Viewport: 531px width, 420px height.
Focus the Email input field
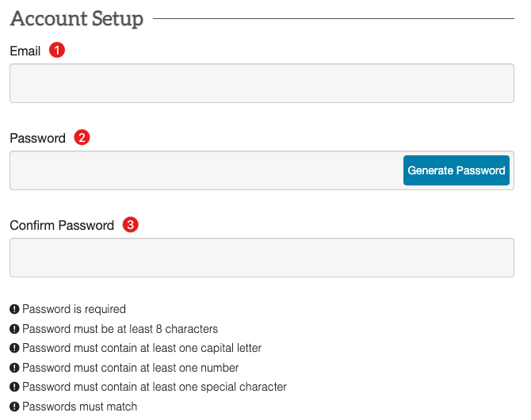click(x=262, y=83)
